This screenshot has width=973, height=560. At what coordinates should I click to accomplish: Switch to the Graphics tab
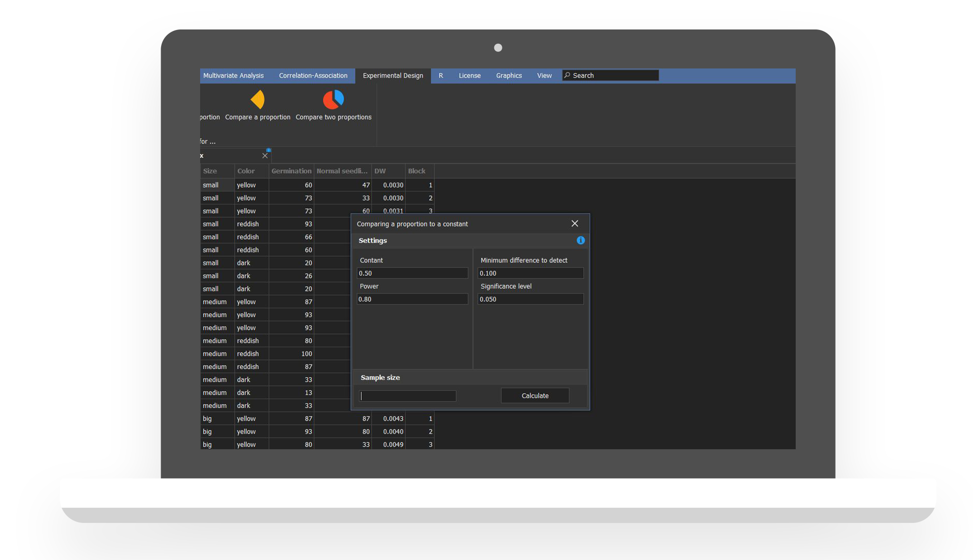click(x=509, y=76)
